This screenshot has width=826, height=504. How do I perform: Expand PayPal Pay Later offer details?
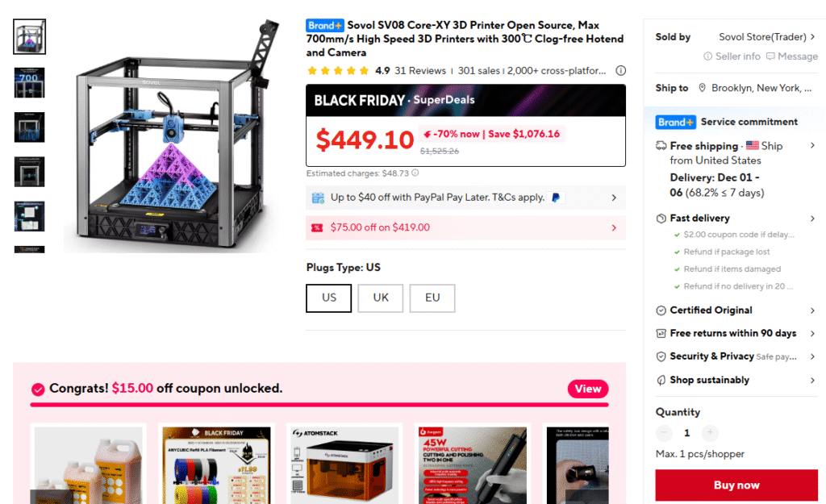614,198
